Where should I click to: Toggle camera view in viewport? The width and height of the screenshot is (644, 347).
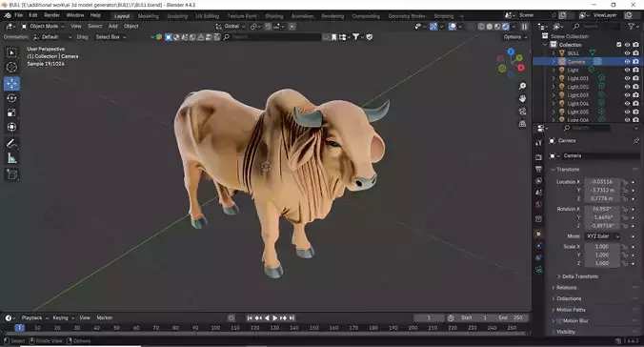(x=522, y=112)
